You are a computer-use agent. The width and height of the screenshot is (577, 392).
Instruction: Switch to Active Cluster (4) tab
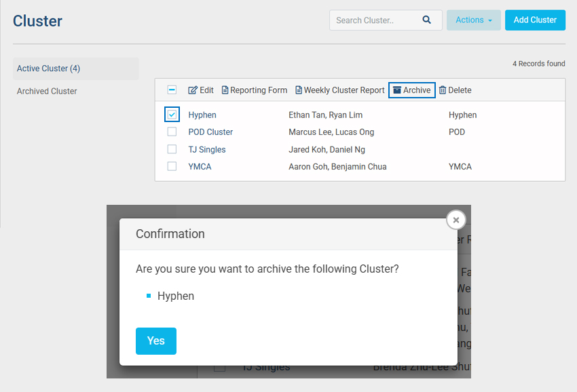[x=48, y=68]
